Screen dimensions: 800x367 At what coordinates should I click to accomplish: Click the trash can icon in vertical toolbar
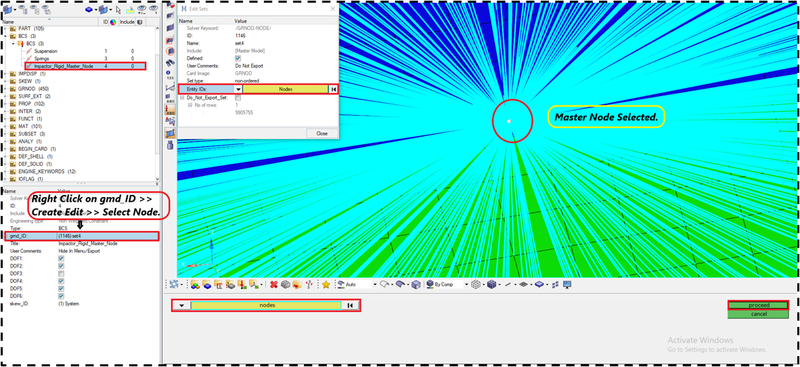170,145
